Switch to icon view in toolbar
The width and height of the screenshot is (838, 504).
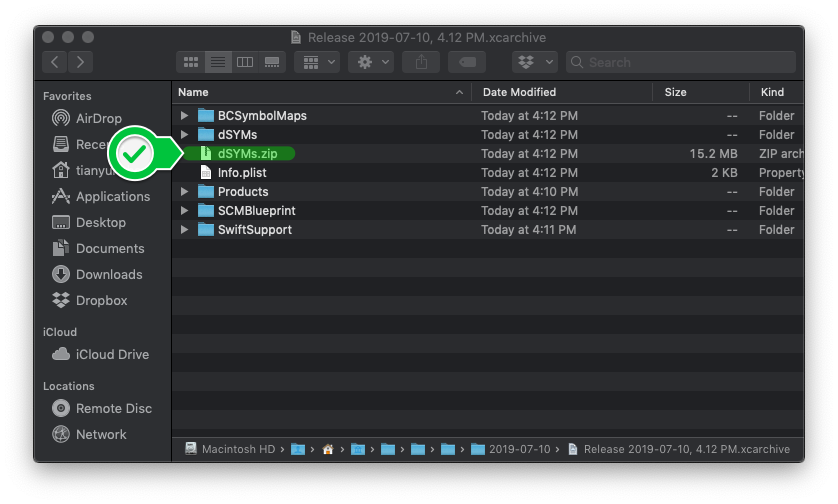190,62
